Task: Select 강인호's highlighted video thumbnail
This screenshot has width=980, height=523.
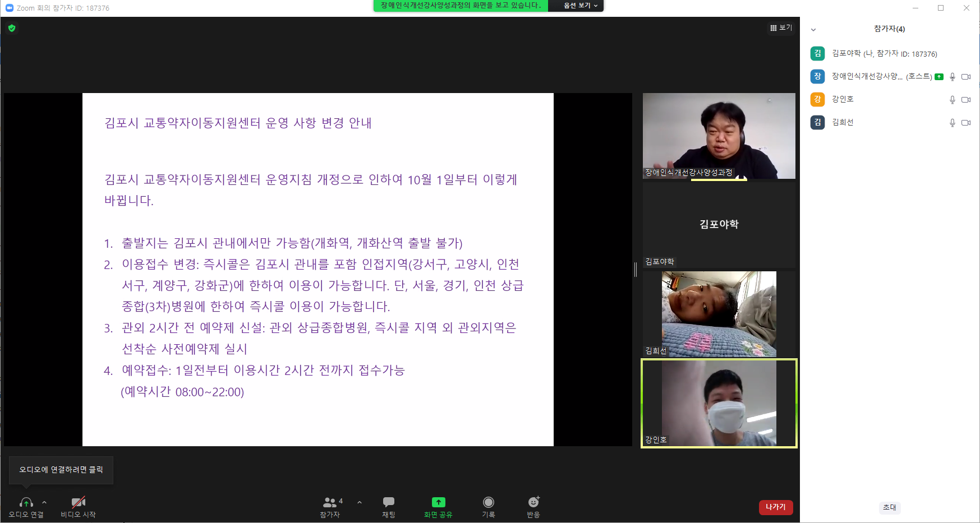Action: (x=719, y=403)
